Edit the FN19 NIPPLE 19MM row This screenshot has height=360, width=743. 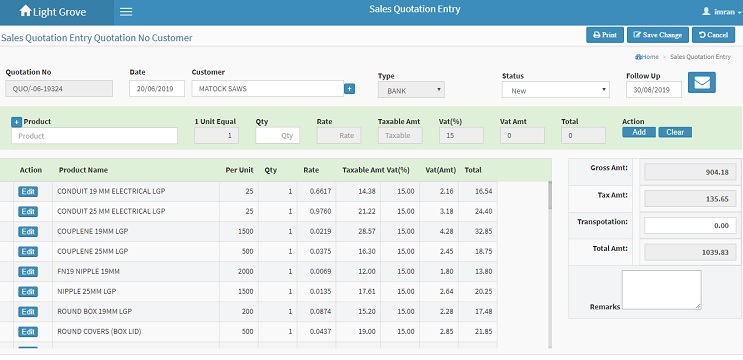28,271
